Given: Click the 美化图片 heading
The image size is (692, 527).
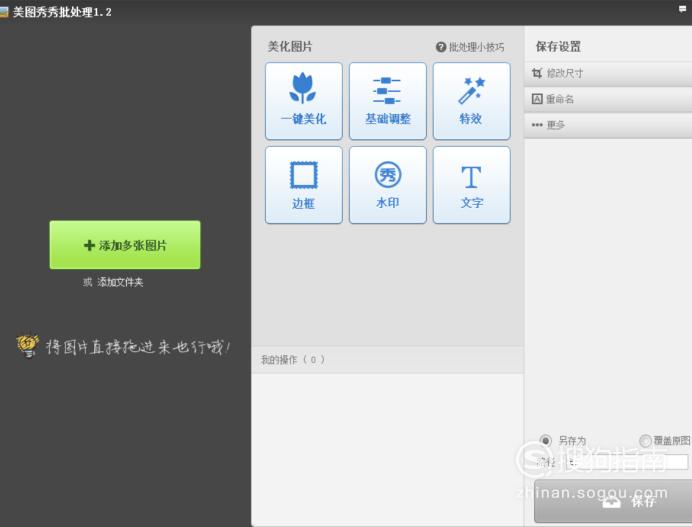Looking at the screenshot, I should click(290, 46).
